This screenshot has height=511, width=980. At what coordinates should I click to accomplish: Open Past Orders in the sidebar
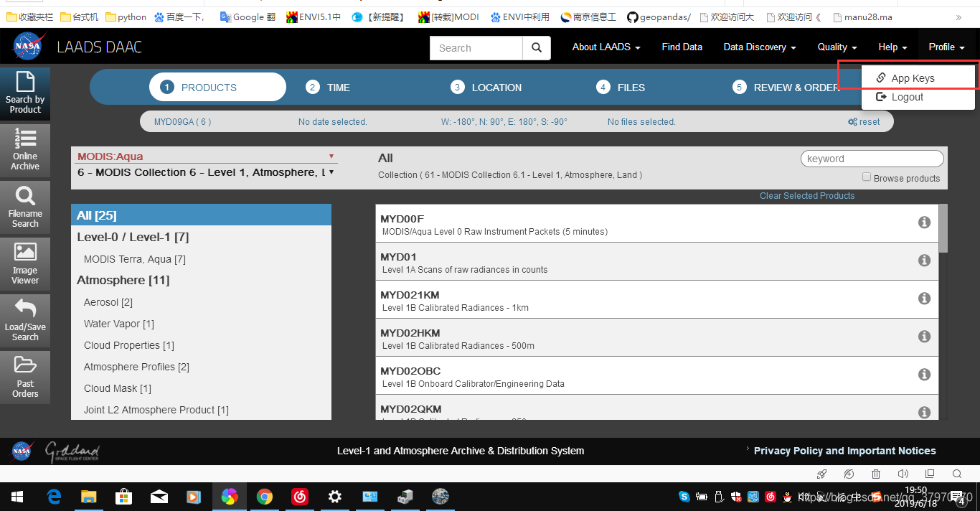tap(25, 377)
